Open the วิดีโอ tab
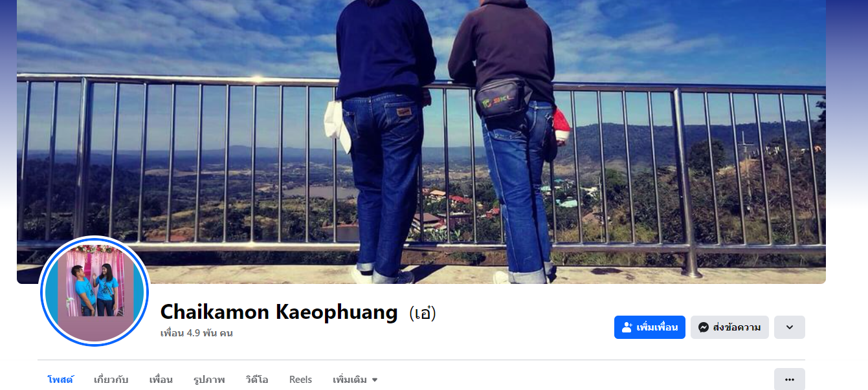This screenshot has width=868, height=390. tap(257, 380)
